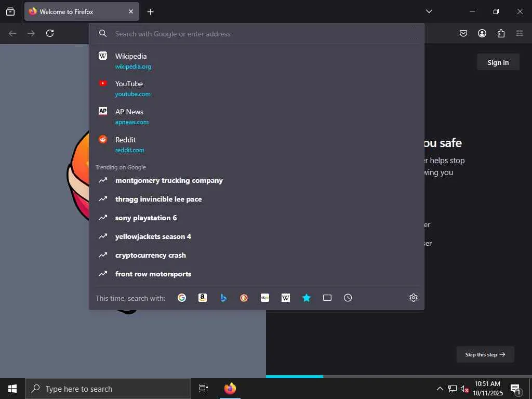Choose trending cryptocurrency crash
532x399 pixels.
(257, 255)
